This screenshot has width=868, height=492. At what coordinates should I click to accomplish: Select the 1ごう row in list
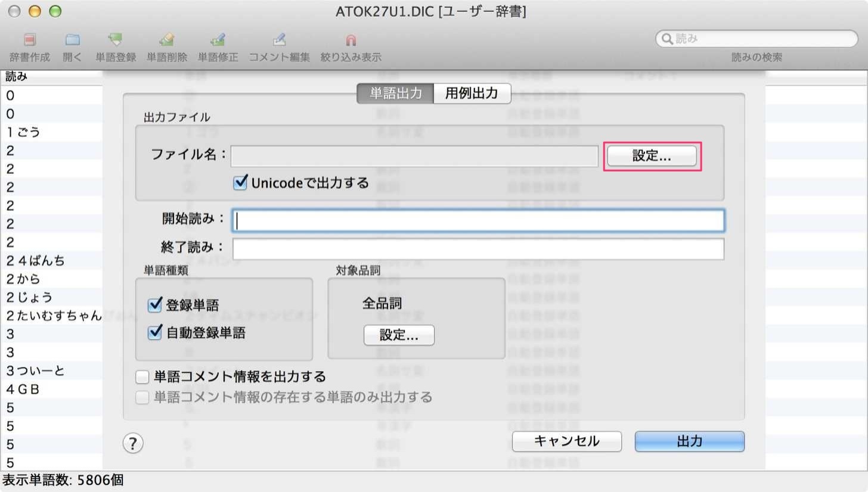pos(51,132)
